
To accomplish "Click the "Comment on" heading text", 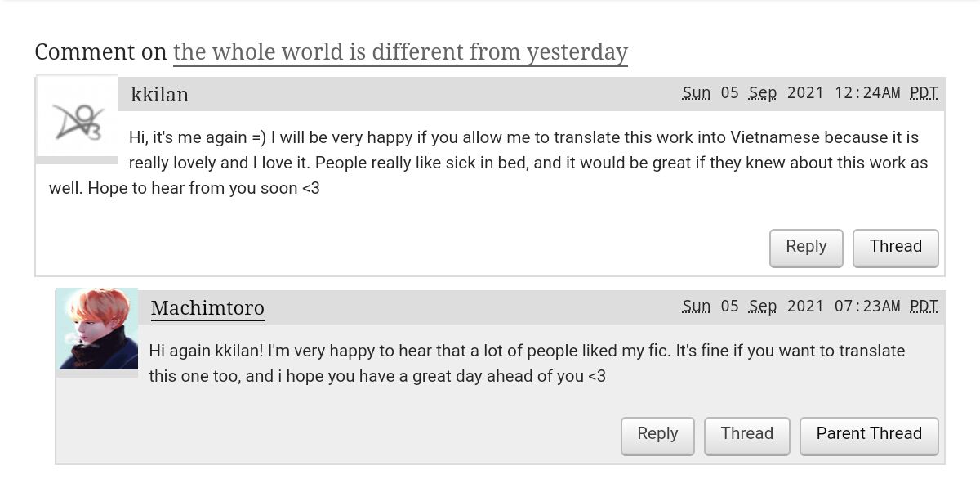I will coord(100,52).
